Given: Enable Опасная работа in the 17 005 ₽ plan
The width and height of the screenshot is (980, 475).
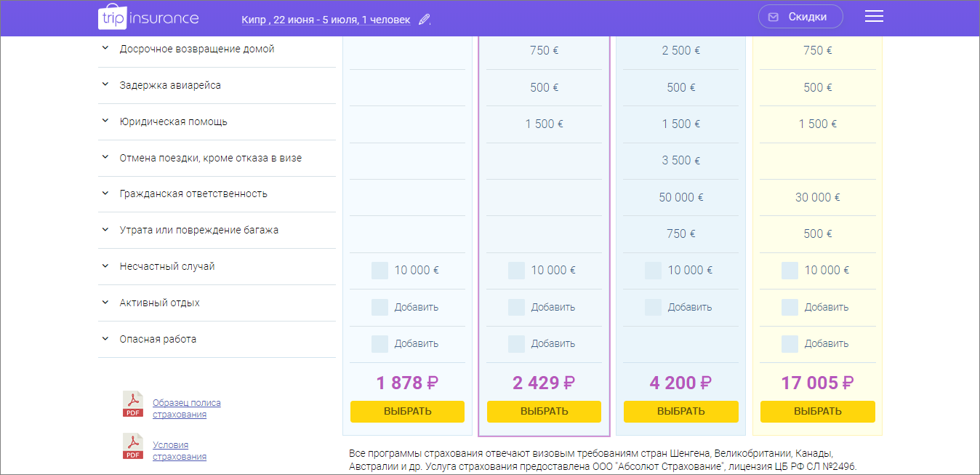Looking at the screenshot, I should click(790, 343).
